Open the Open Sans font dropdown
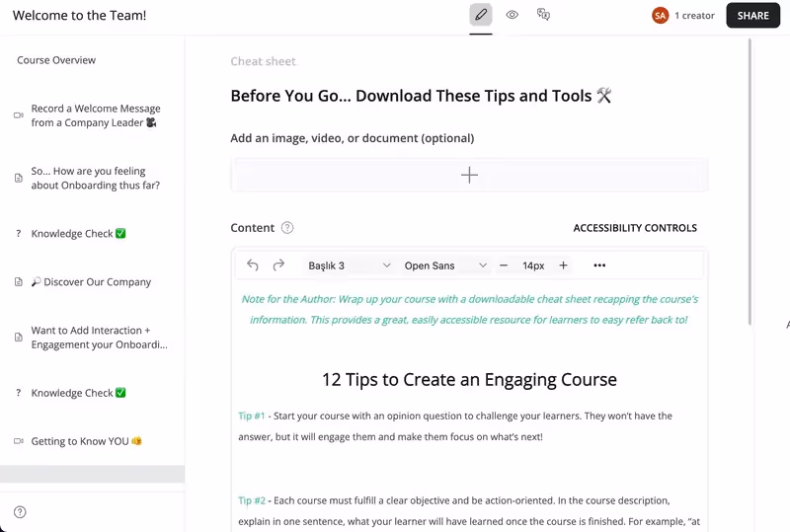 (445, 266)
